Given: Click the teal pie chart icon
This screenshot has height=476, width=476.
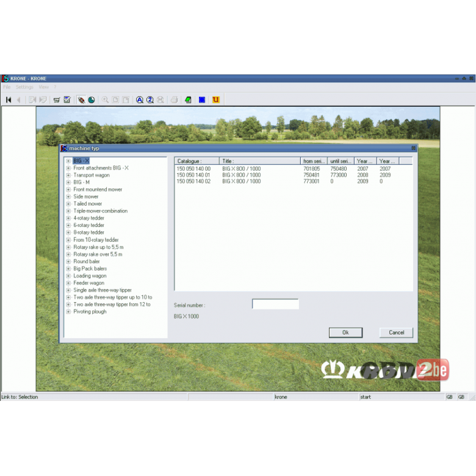Looking at the screenshot, I should 92,99.
